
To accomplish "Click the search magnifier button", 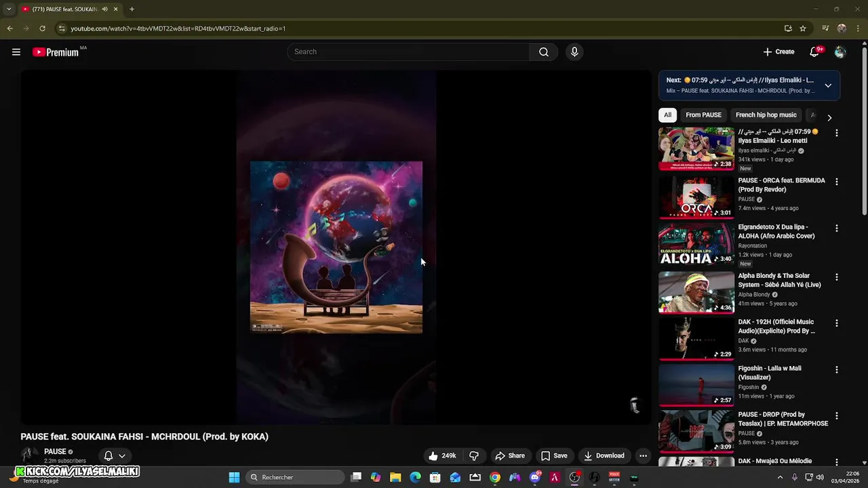I will pos(544,52).
